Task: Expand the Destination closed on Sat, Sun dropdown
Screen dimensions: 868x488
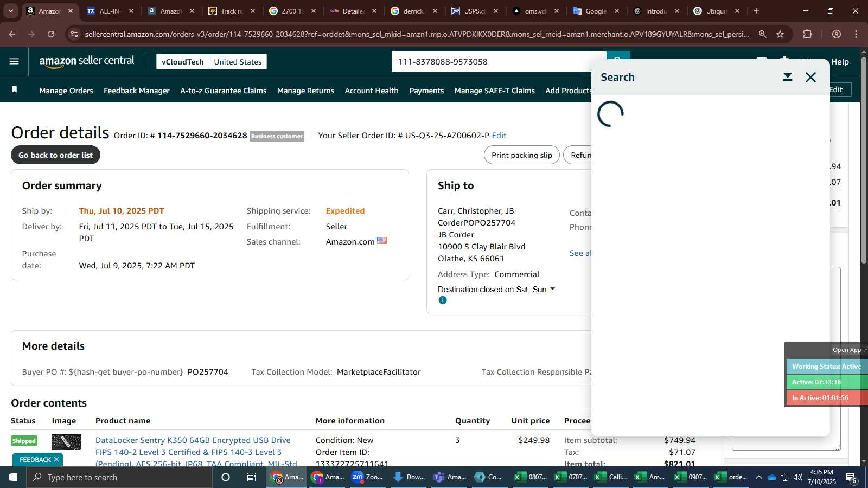Action: click(496, 290)
